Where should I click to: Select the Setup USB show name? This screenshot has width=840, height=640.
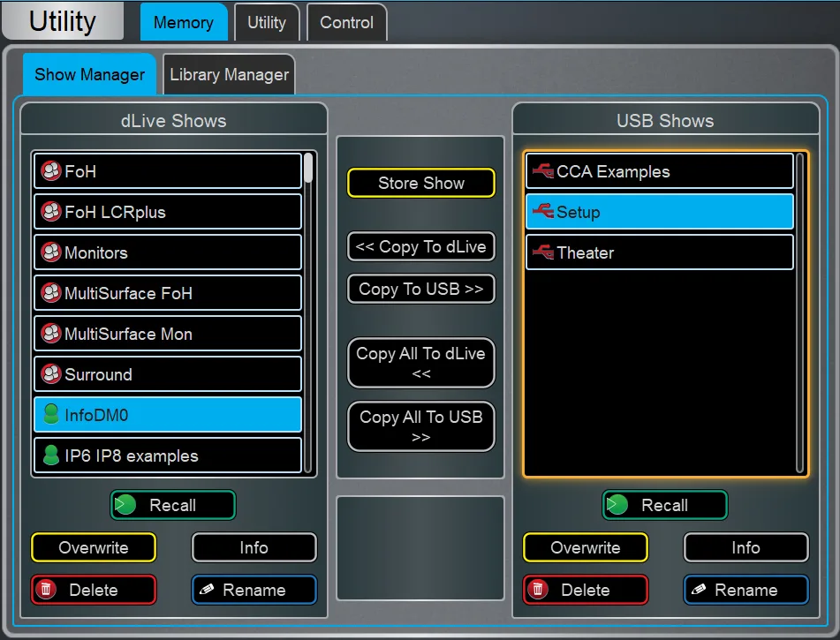pos(578,212)
